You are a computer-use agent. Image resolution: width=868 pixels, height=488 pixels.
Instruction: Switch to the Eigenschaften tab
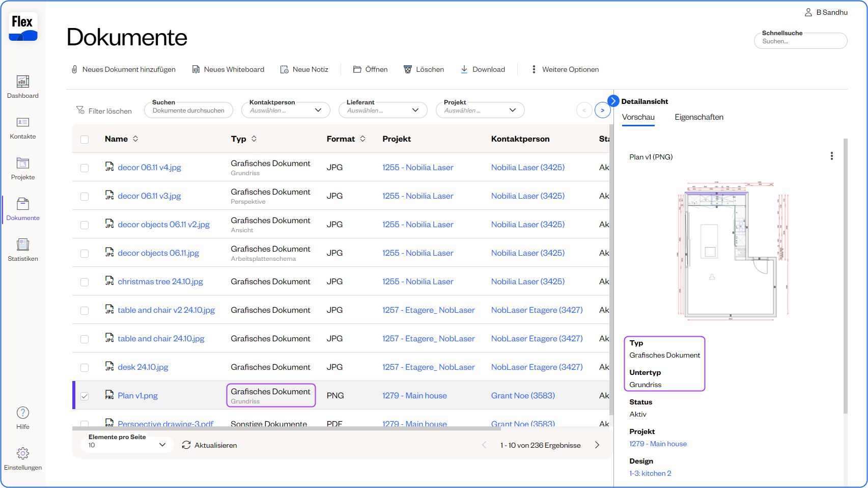click(x=699, y=117)
